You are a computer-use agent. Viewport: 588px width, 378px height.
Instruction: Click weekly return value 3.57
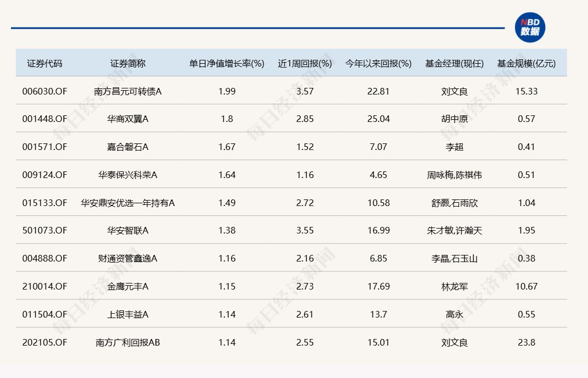pos(305,91)
